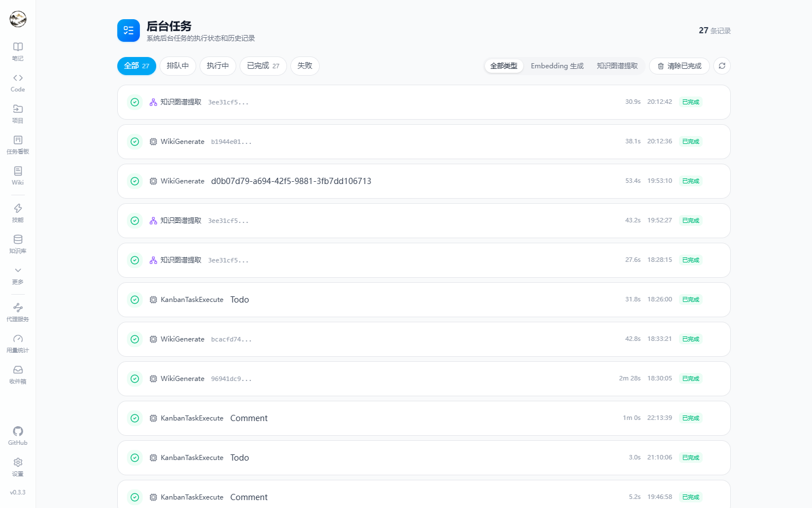Open the 任务看板 kanban board
The image size is (812, 508).
click(x=17, y=144)
